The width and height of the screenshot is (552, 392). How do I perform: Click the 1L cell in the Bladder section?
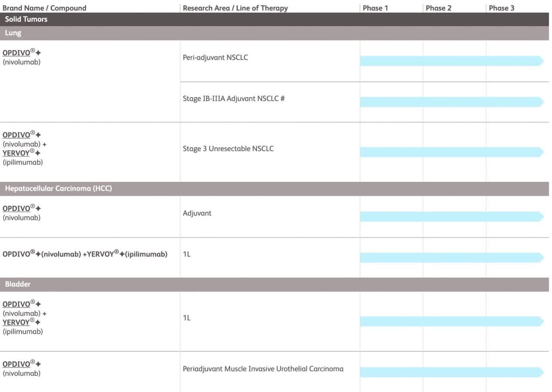(x=187, y=318)
